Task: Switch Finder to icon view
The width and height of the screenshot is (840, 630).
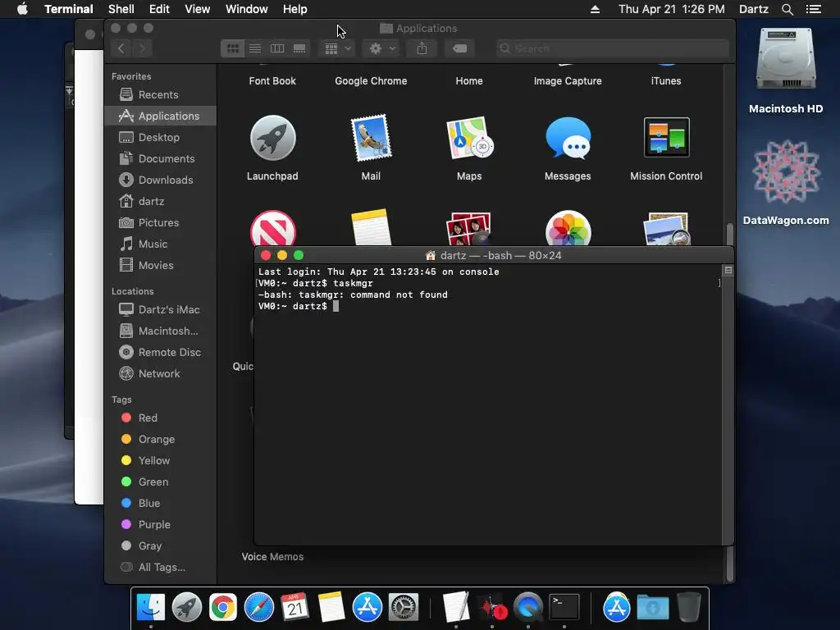Action: 232,48
